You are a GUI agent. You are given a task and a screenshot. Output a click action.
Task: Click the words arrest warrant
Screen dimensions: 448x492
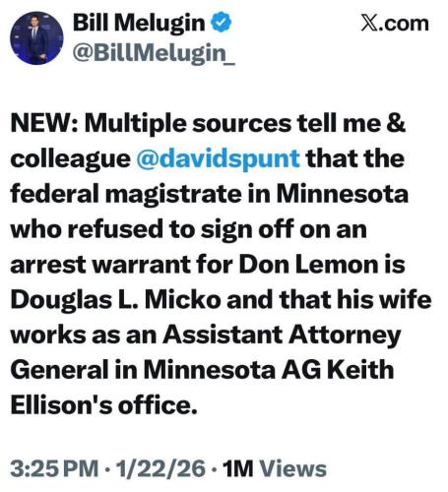click(100, 265)
